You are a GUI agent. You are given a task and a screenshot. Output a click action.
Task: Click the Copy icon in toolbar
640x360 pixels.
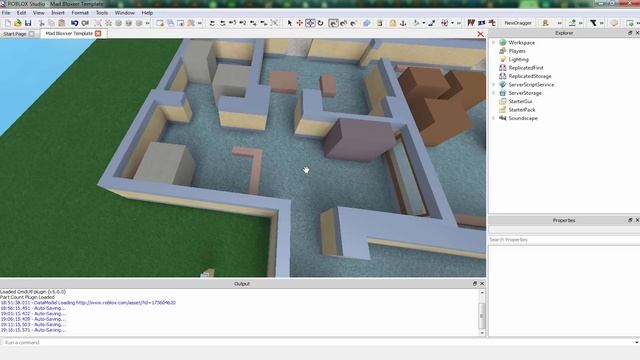pos(51,23)
